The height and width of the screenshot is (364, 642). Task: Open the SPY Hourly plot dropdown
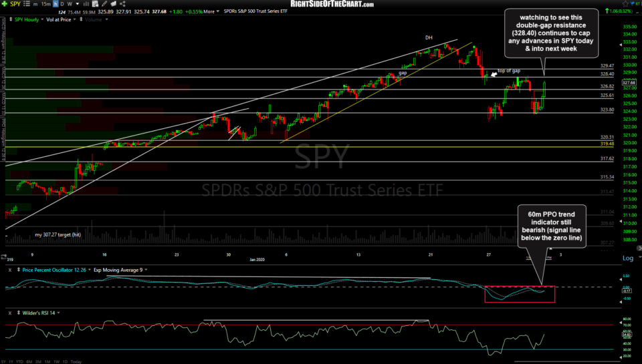click(42, 19)
